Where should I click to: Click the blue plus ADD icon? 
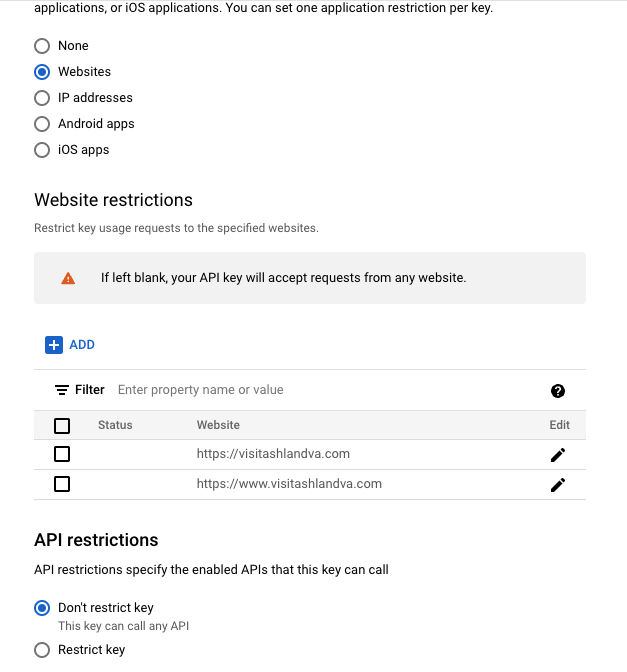54,345
